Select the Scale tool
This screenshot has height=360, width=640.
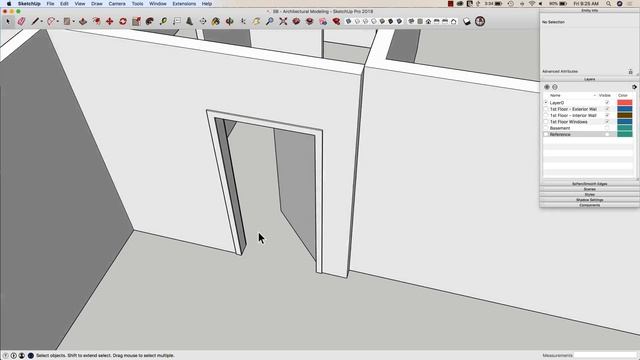pos(136,21)
